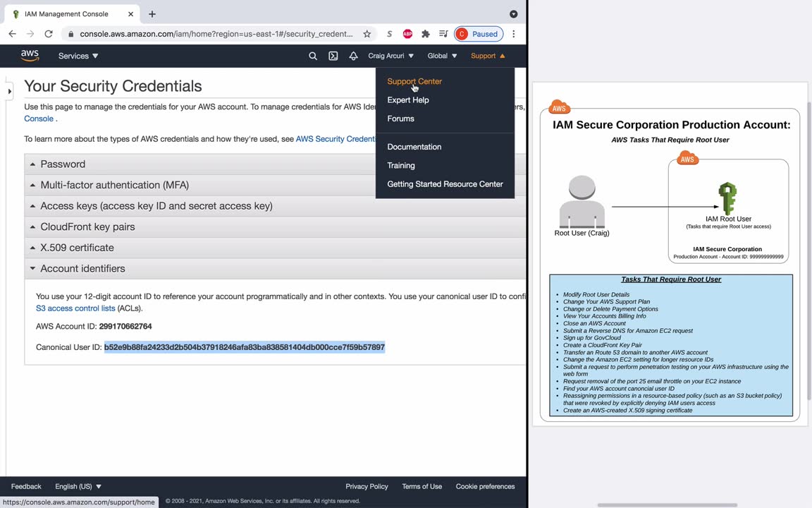Close the IAM Management Console tab
The height and width of the screenshot is (508, 812).
click(130, 14)
